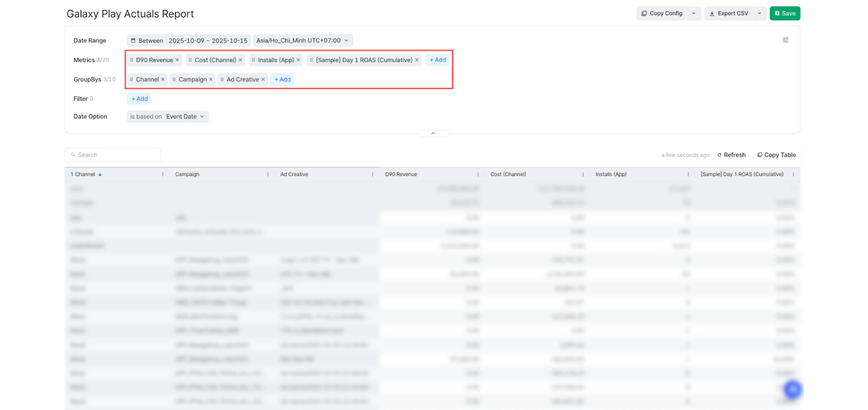
Task: Sort by [Sample] Day 1 ROAS header
Action: point(742,175)
